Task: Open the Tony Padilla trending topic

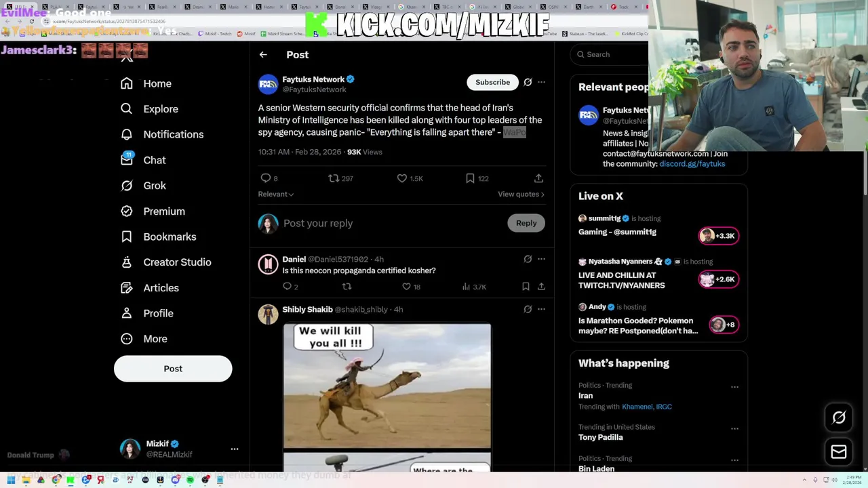Action: (600, 438)
